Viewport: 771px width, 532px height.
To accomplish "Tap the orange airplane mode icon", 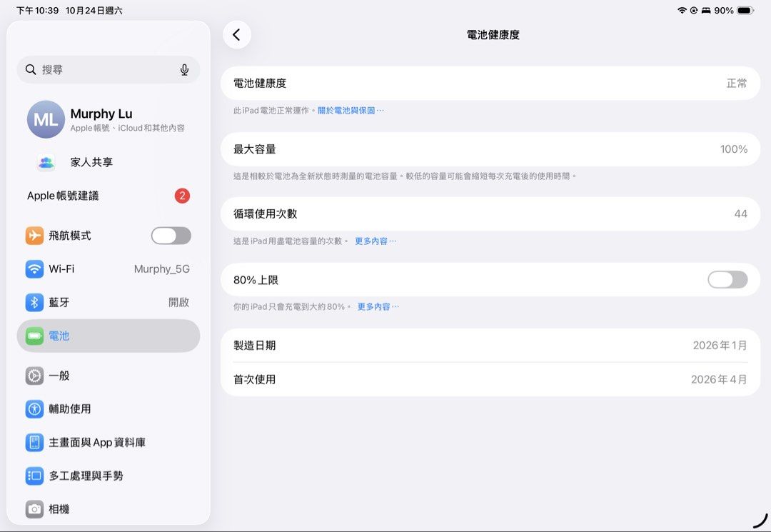I will point(34,236).
